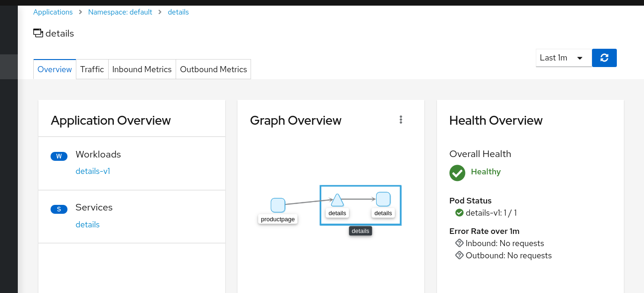Open Graph Overview kebab menu
This screenshot has height=293, width=644.
click(401, 120)
